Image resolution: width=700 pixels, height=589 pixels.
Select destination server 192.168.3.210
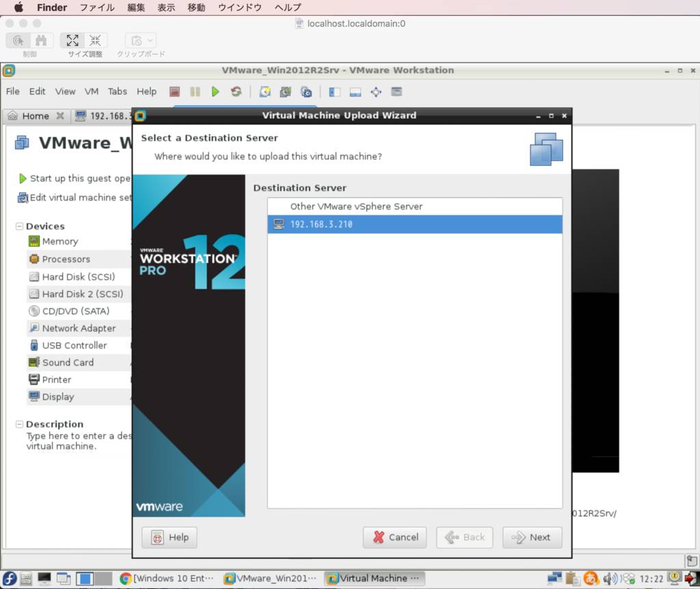(x=415, y=224)
